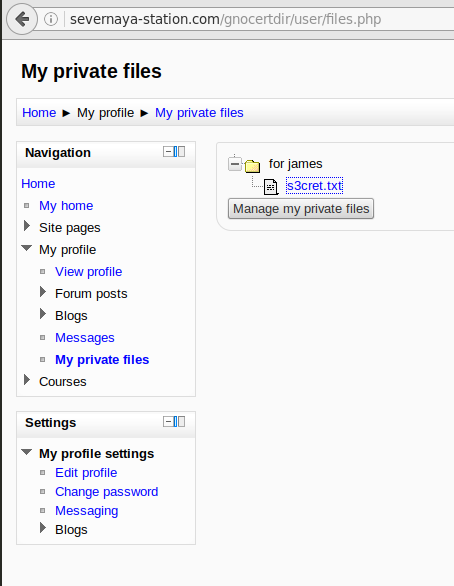Open View profile link
Viewport: 454px width, 586px height.
tap(89, 272)
